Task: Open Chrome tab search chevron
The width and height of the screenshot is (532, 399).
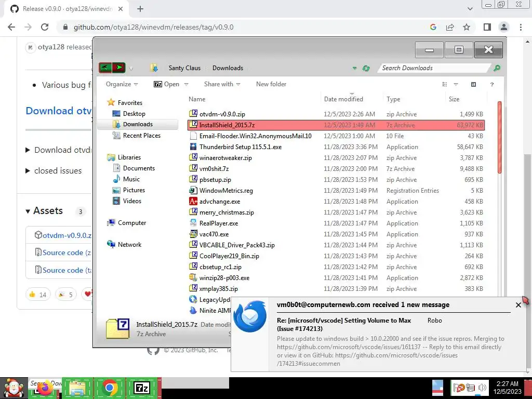Action: [470, 9]
